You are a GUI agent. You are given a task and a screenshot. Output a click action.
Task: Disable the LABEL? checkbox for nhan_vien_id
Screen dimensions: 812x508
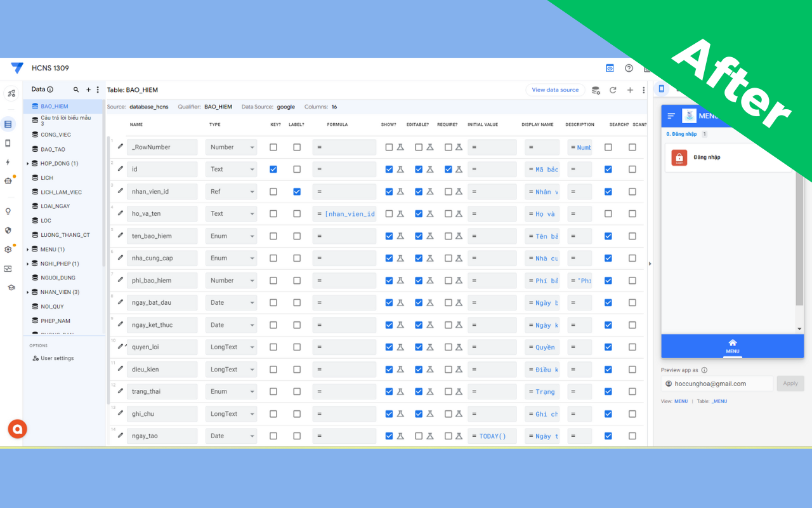click(x=297, y=191)
